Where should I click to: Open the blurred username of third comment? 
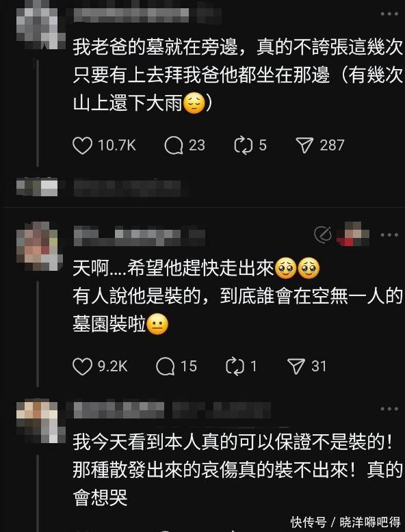pos(172,410)
